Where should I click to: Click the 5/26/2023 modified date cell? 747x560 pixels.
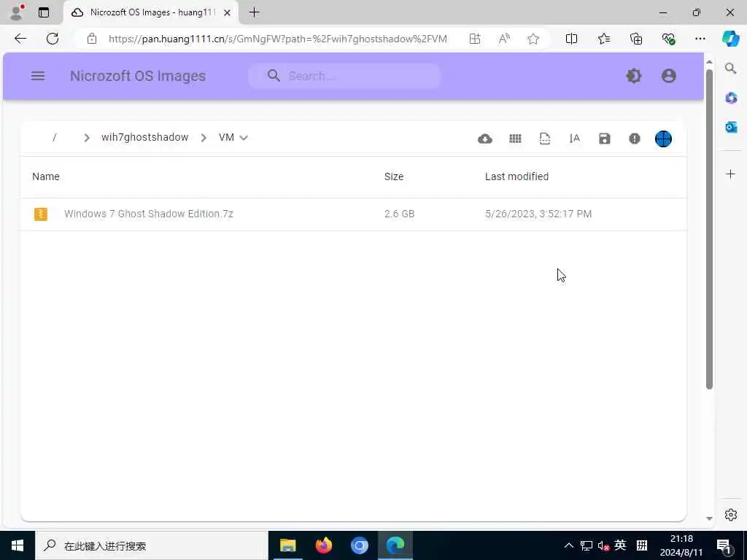(x=538, y=214)
